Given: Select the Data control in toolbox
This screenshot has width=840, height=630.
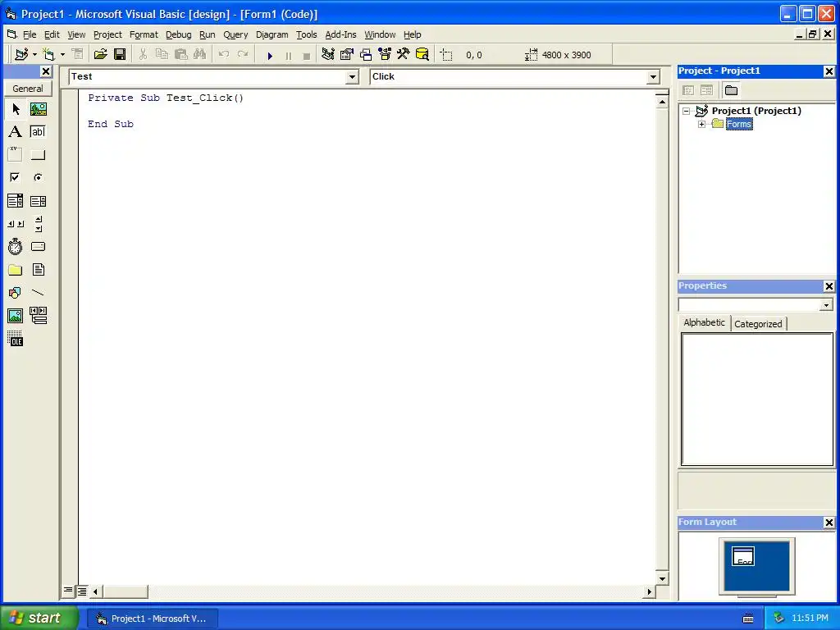Looking at the screenshot, I should [x=38, y=316].
